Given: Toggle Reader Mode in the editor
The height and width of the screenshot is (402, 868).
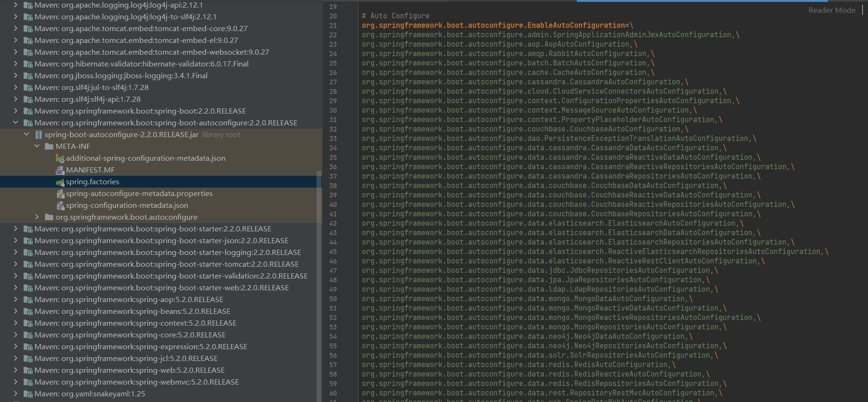Looking at the screenshot, I should pos(832,10).
